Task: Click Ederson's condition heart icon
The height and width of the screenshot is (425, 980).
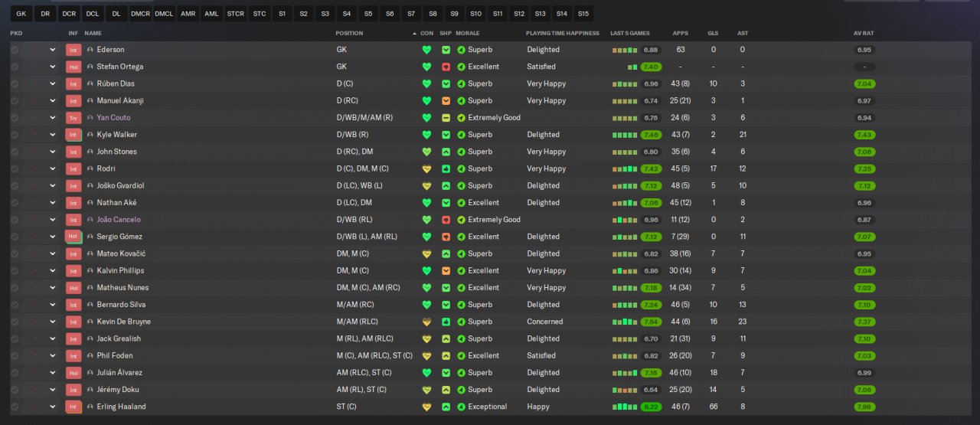Action: (x=426, y=50)
